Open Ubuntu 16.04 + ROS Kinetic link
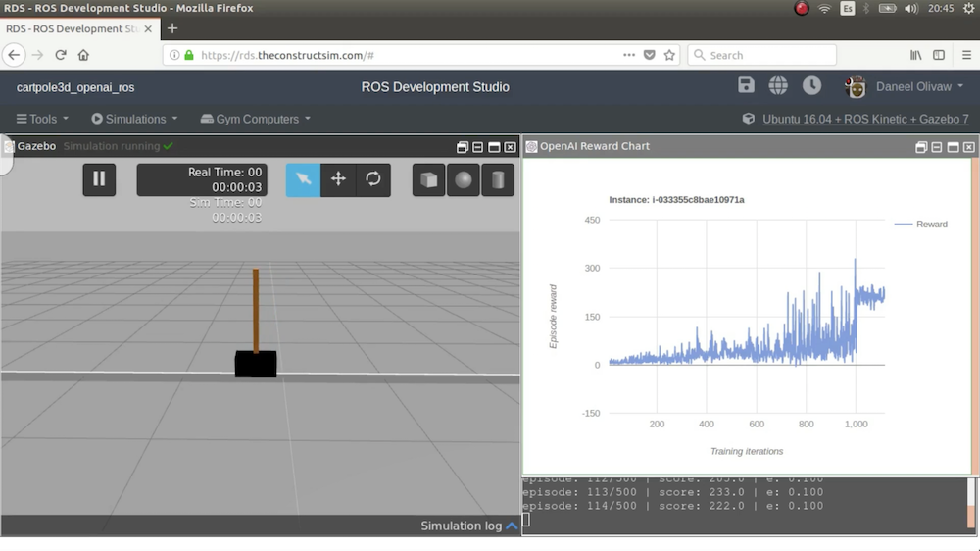 pyautogui.click(x=865, y=119)
